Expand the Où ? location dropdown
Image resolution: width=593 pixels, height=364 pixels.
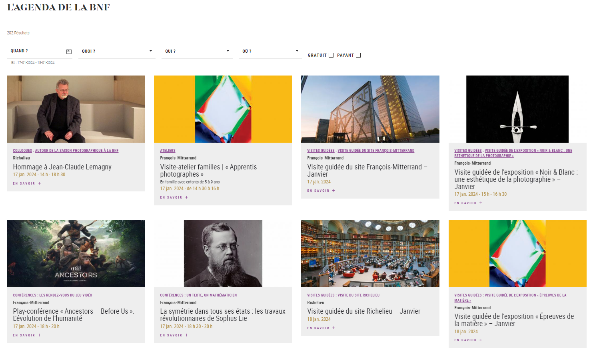270,51
